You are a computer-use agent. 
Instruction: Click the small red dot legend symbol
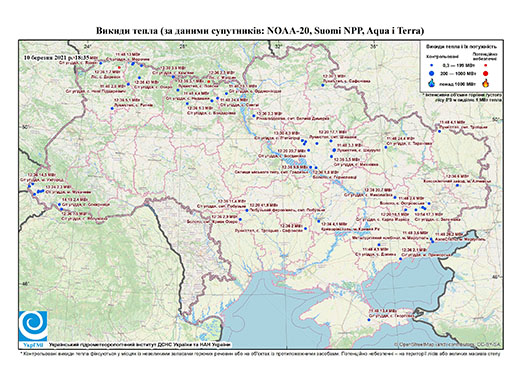point(485,66)
